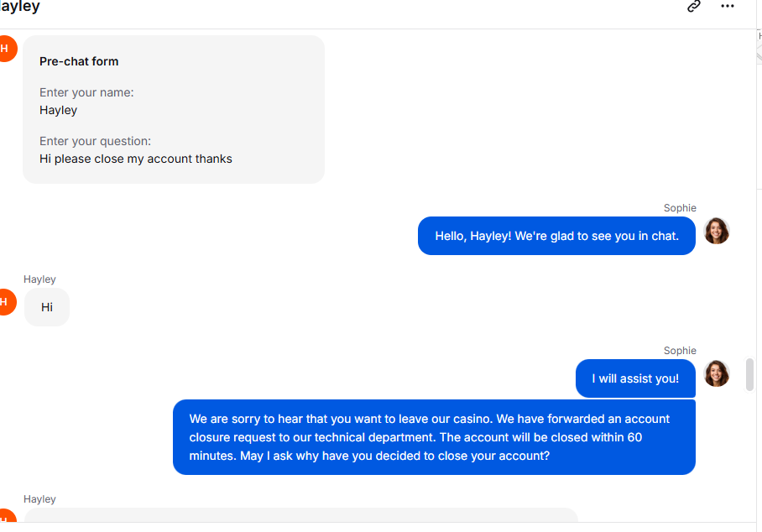Click Sophie name label above I will assist

point(680,351)
